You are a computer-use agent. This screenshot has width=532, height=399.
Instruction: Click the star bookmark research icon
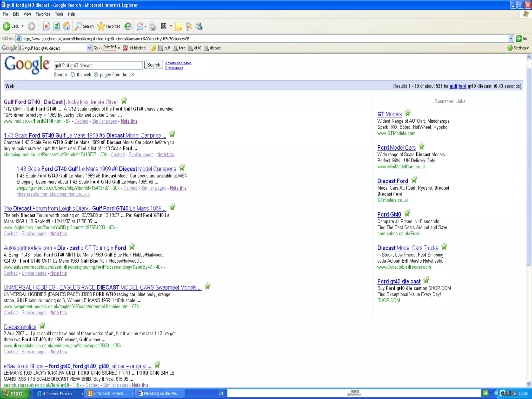189,26
